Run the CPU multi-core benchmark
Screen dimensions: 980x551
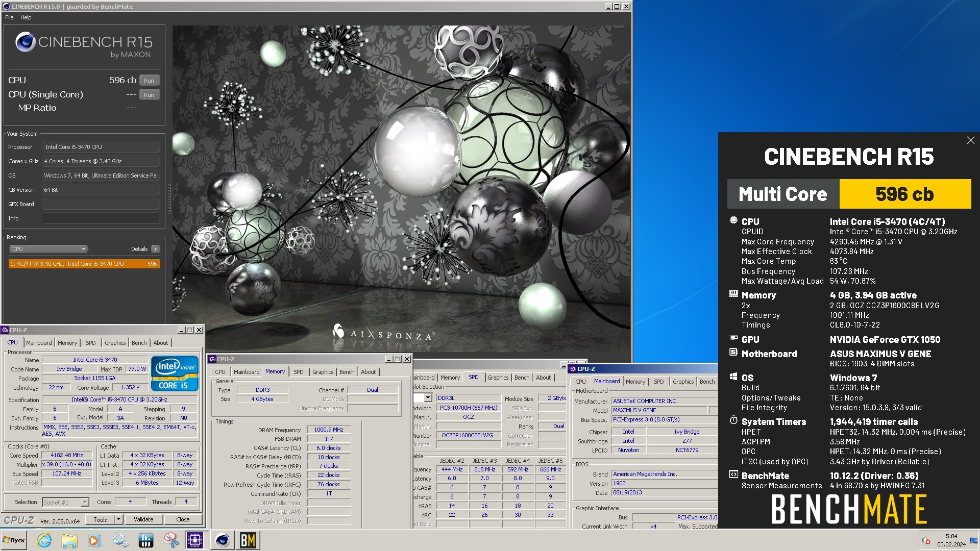[x=149, y=81]
